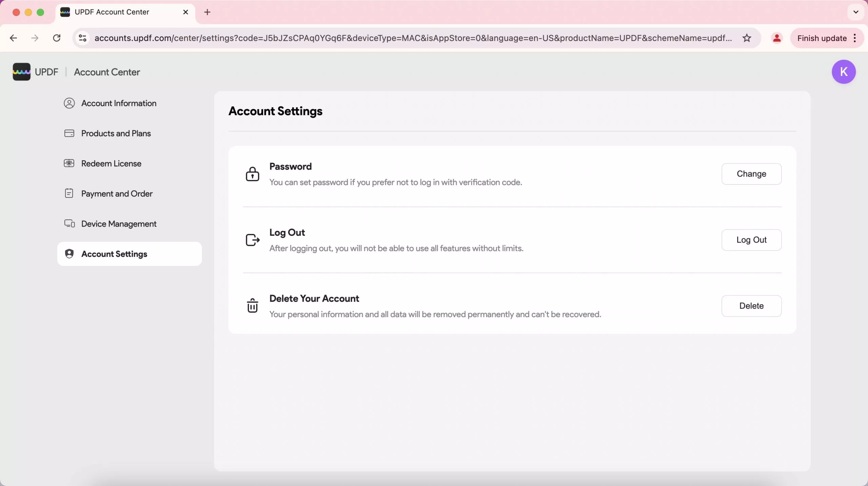
Task: Click the trash can delete icon
Action: [x=252, y=306]
